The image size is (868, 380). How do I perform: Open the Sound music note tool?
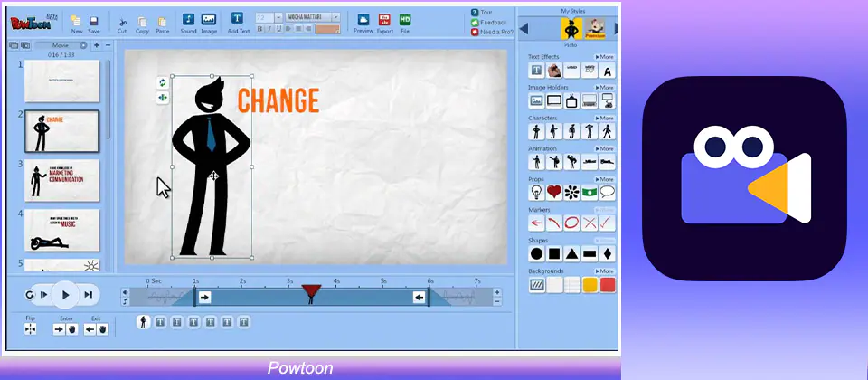coord(188,19)
